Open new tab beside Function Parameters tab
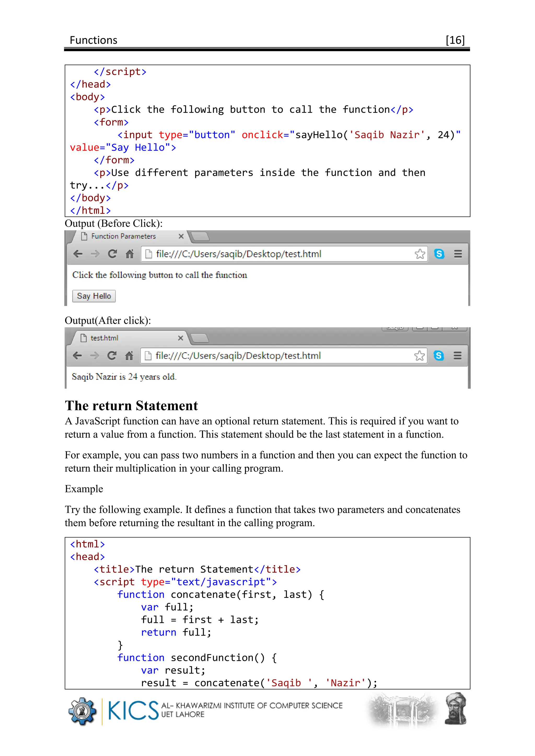The image size is (535, 756). pyautogui.click(x=200, y=237)
